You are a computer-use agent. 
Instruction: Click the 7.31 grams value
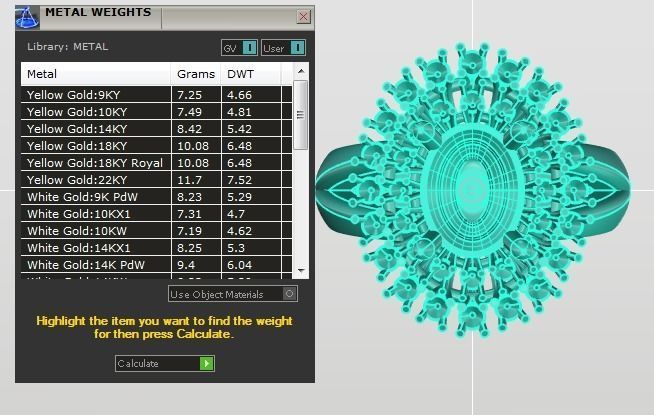click(x=189, y=214)
